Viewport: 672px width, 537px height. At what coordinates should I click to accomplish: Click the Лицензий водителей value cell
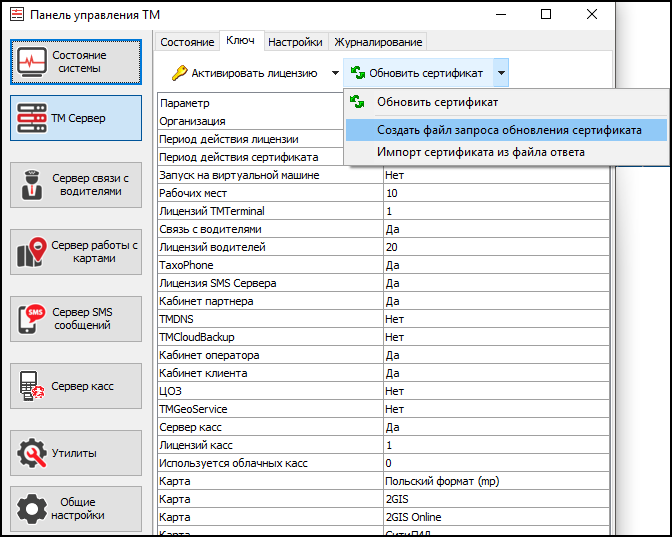(x=495, y=247)
